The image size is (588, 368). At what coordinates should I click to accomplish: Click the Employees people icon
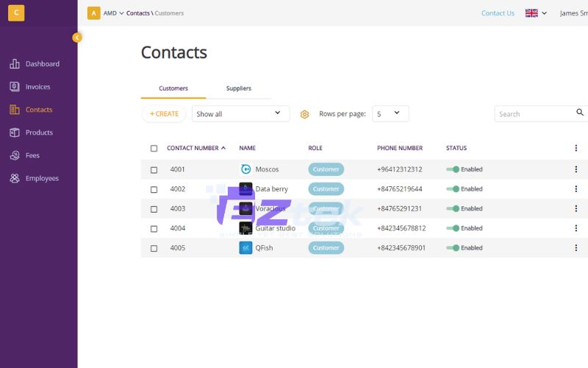coord(15,178)
